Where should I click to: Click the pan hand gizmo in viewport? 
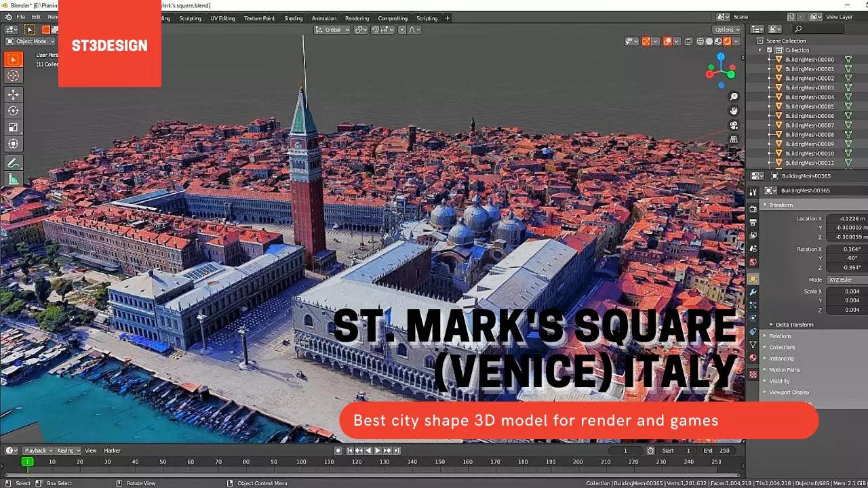click(x=734, y=111)
